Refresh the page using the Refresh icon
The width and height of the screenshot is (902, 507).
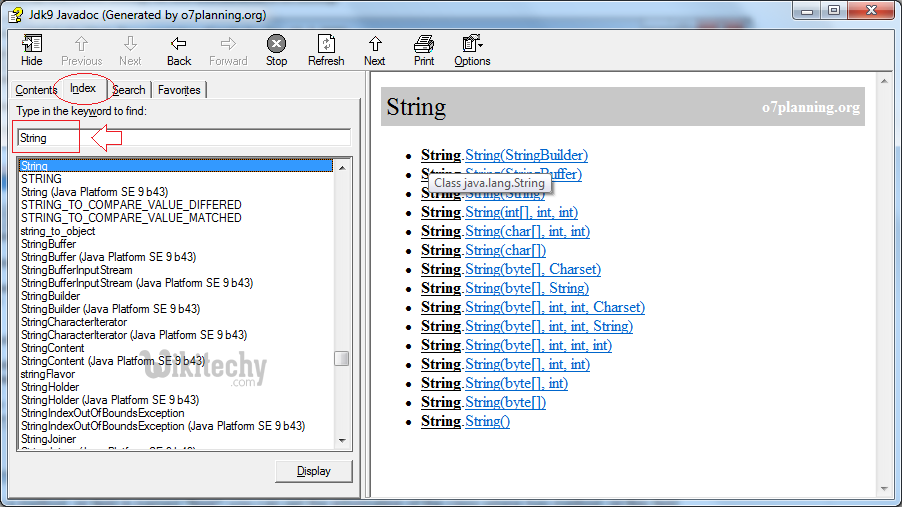(x=326, y=50)
